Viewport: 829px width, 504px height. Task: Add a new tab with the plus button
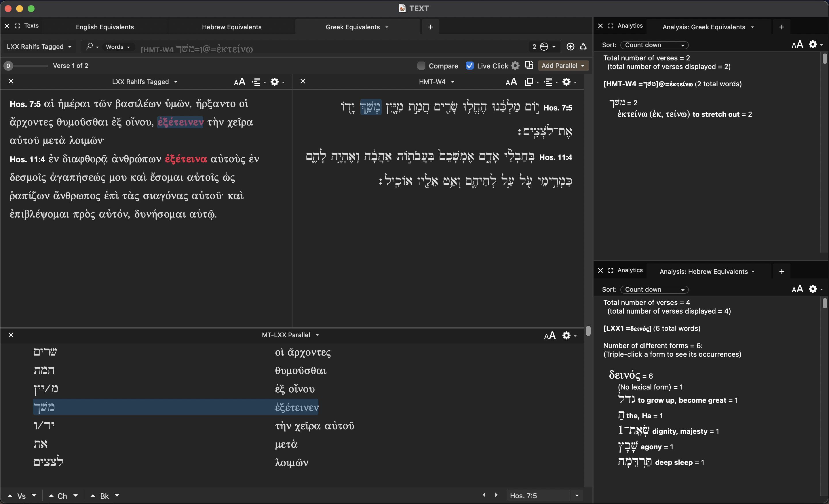click(x=430, y=27)
